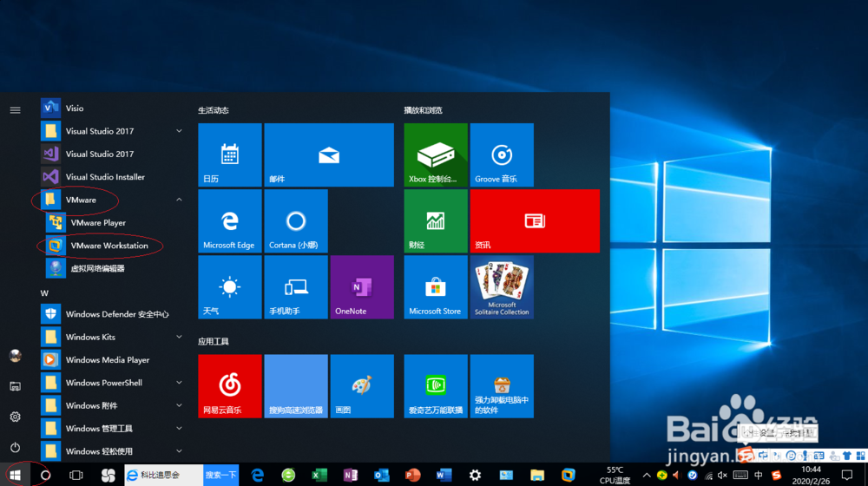
Task: Open the 强力卸载电脑中的软件 tile
Action: coord(502,386)
